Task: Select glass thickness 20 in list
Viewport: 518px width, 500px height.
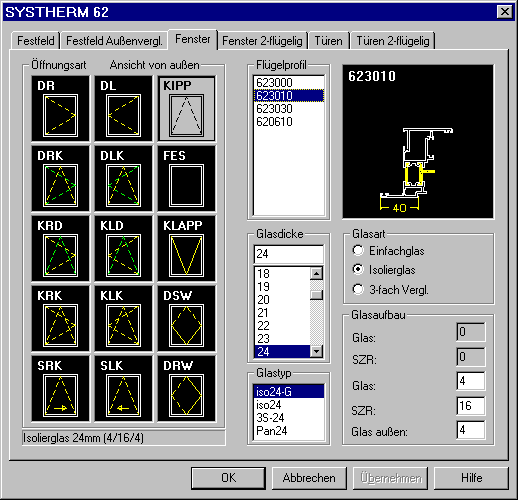Action: tap(282, 300)
